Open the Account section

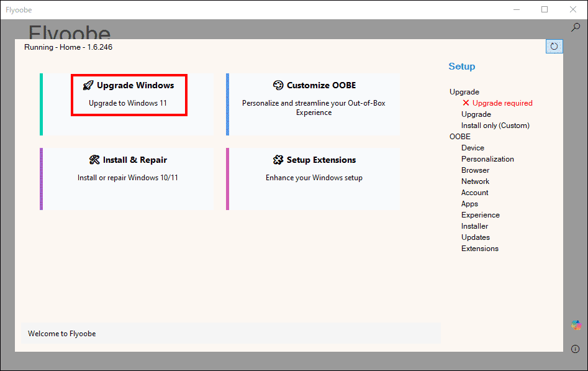(x=475, y=193)
